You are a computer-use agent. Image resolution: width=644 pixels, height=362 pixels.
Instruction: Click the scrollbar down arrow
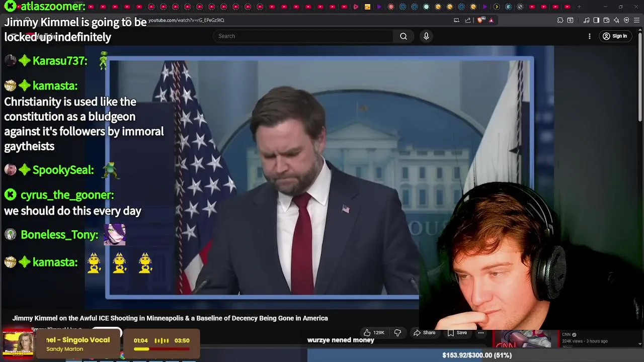click(640, 344)
